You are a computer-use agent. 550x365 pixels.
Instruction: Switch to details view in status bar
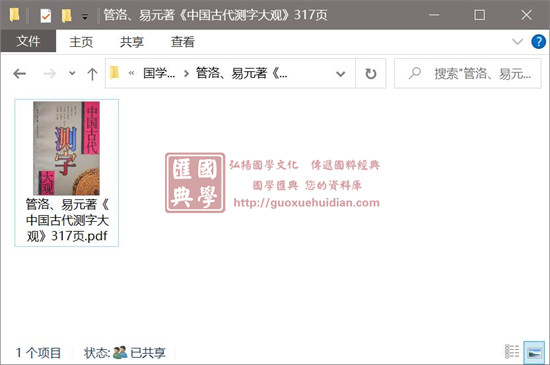click(512, 352)
